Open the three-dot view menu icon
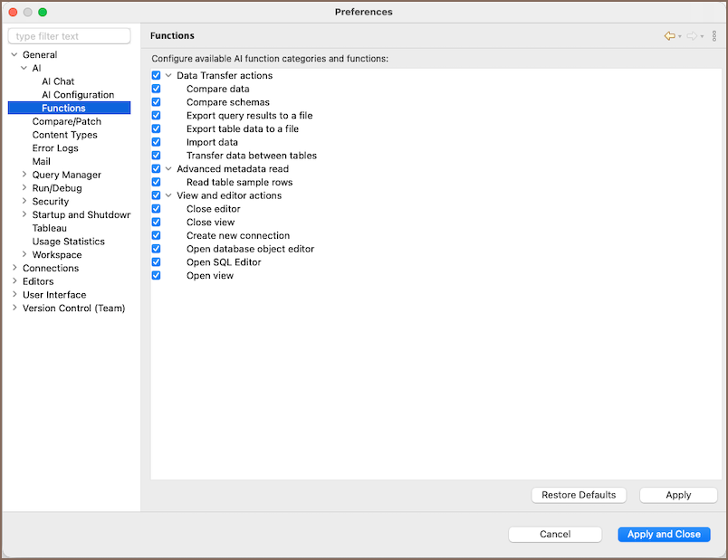Image resolution: width=728 pixels, height=560 pixels. coord(714,36)
